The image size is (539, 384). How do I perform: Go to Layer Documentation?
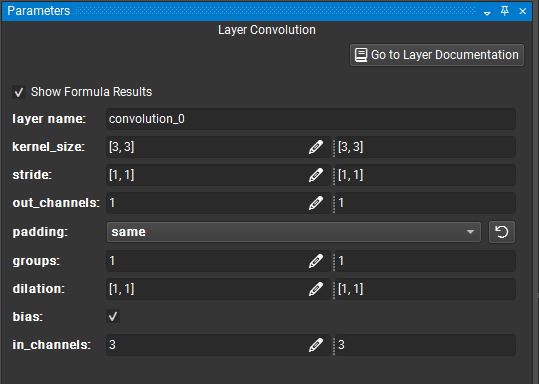tap(437, 55)
